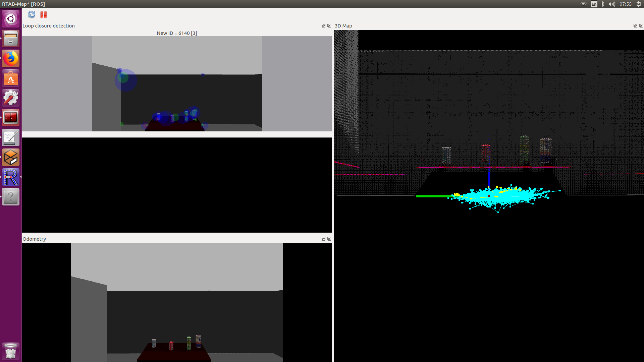Close the Odometry dock panel
The width and height of the screenshot is (644, 362).
click(x=329, y=239)
